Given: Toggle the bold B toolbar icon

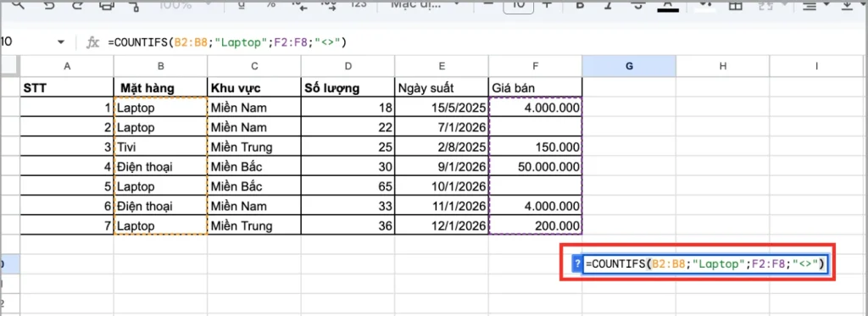Looking at the screenshot, I should pos(580,4).
